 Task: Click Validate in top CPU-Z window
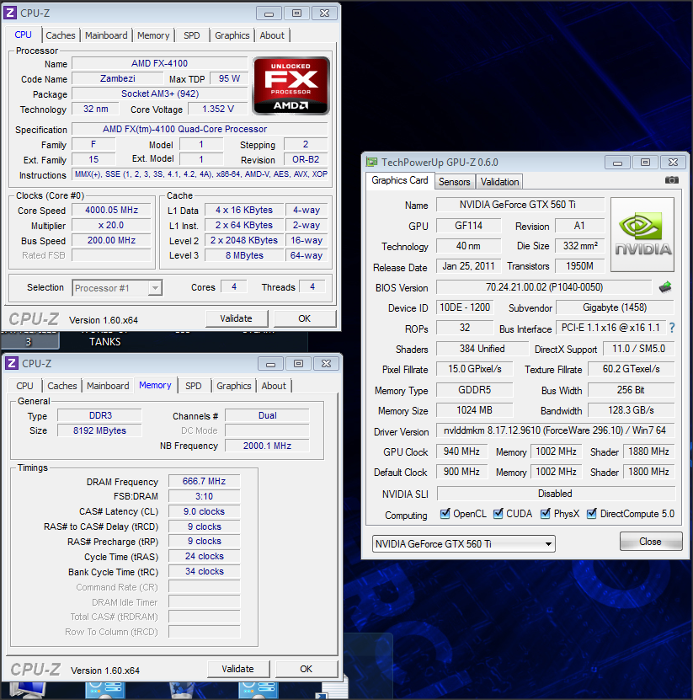point(236,318)
